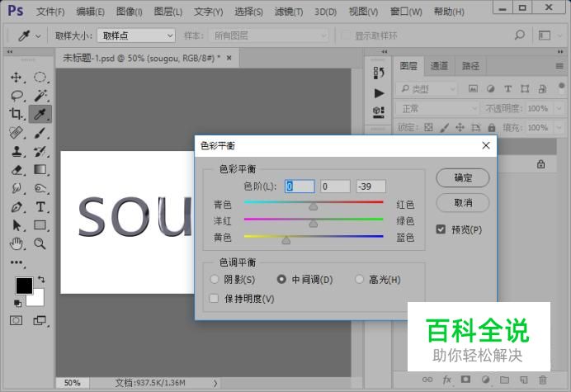Switch to the 通道 tab
The image size is (571, 392).
click(x=439, y=66)
